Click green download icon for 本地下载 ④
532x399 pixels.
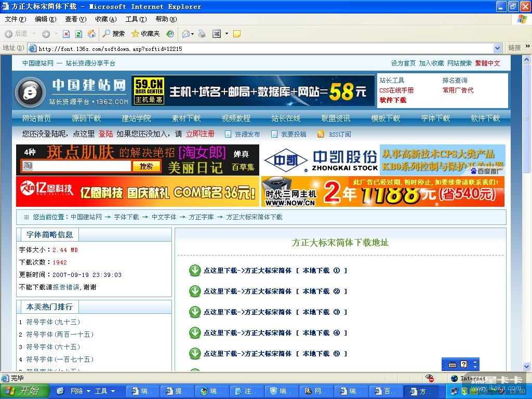tap(195, 332)
